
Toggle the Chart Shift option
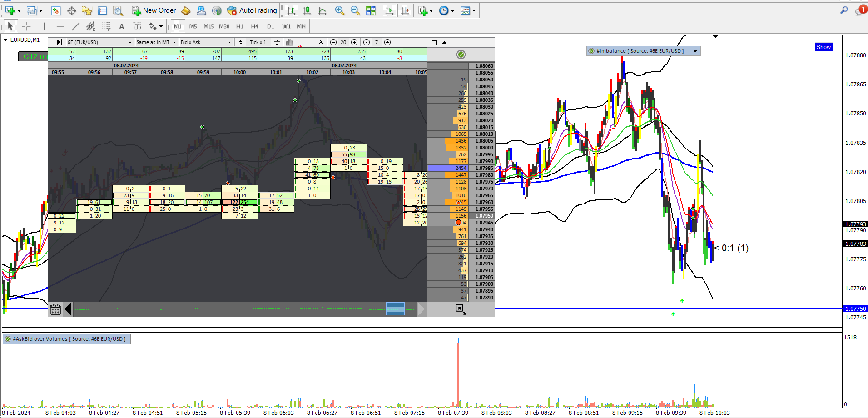coord(405,10)
